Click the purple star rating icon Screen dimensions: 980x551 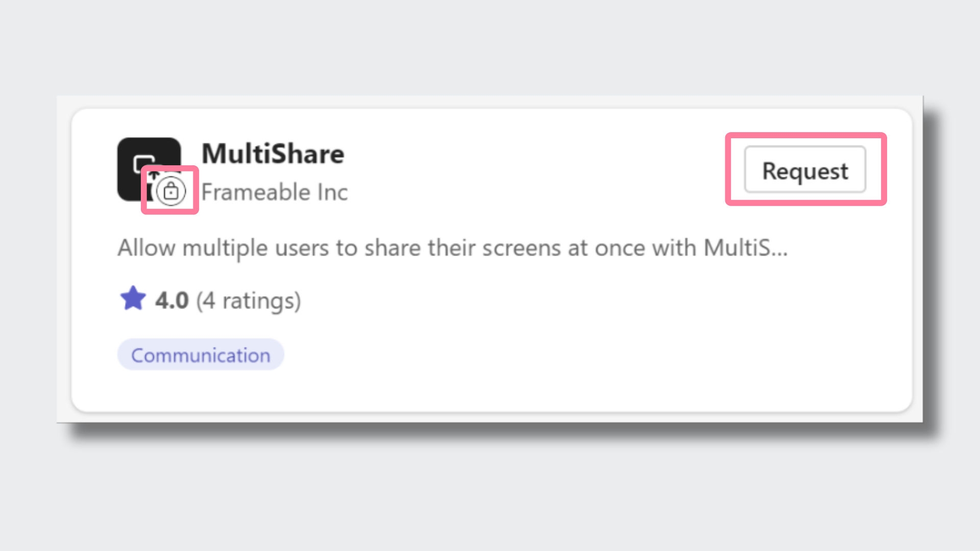(x=133, y=299)
